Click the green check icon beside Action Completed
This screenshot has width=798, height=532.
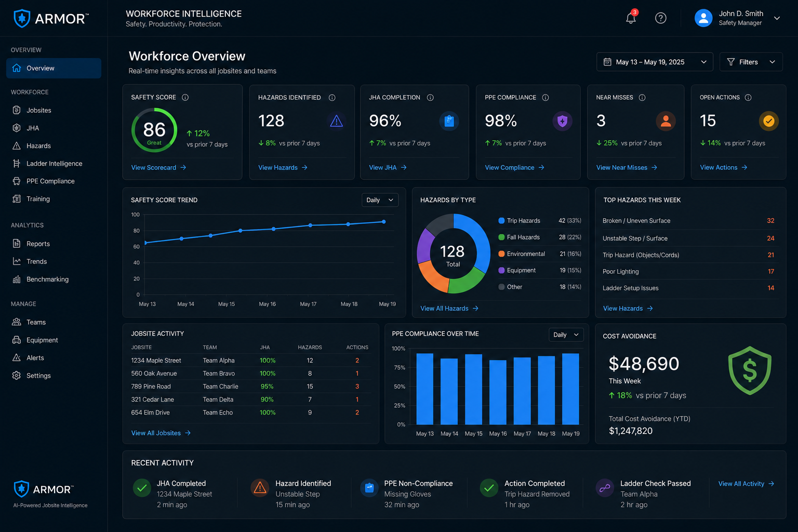point(489,488)
